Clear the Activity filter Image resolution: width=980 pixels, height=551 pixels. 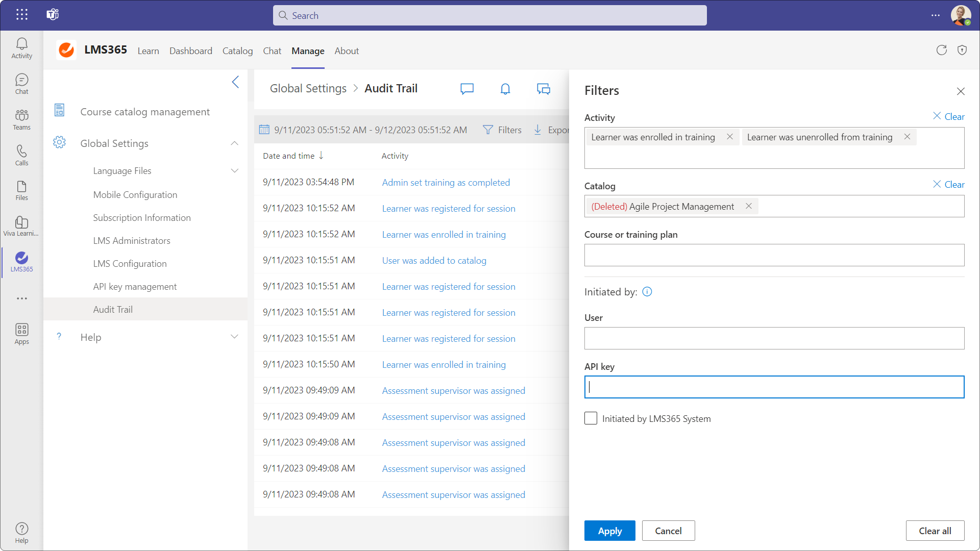pyautogui.click(x=948, y=116)
